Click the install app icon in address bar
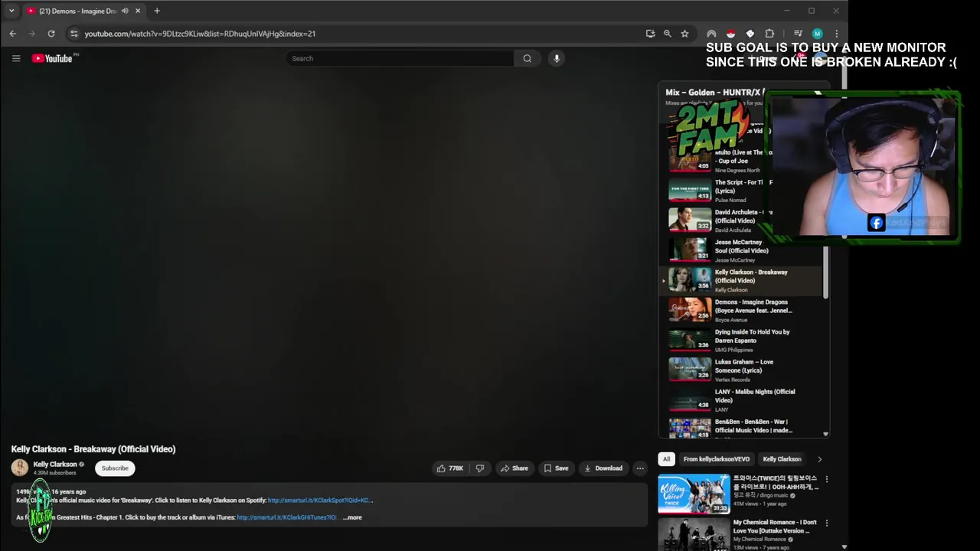This screenshot has height=551, width=980. coord(650,34)
